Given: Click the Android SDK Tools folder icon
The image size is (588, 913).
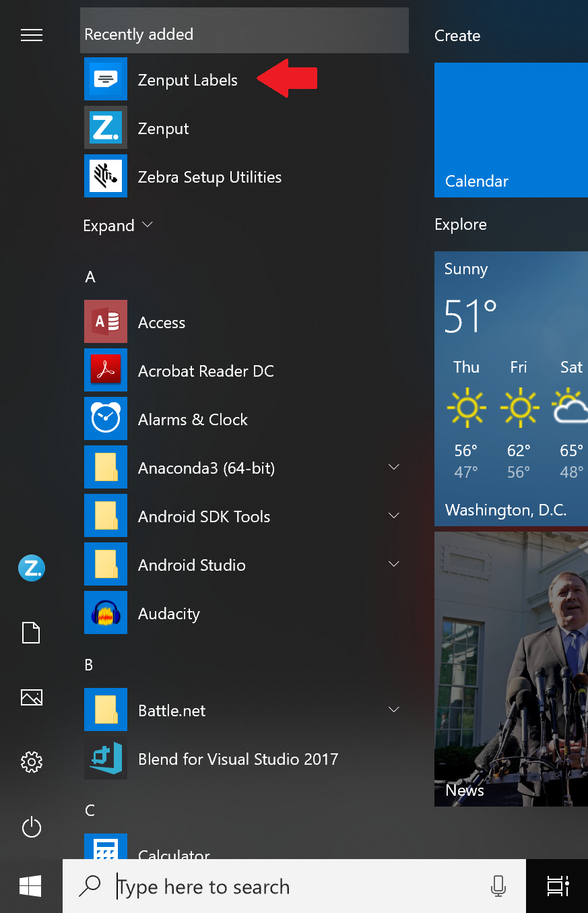Looking at the screenshot, I should click(x=106, y=516).
